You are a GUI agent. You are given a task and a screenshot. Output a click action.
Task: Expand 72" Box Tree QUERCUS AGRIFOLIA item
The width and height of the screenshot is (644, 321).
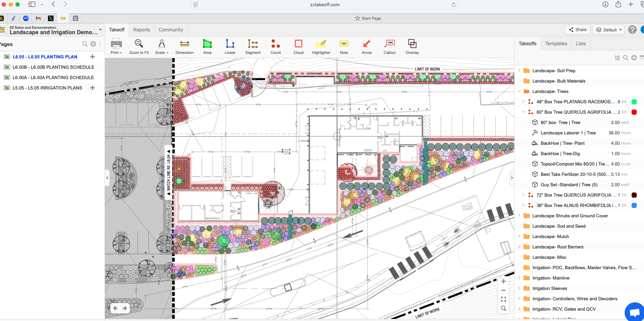pyautogui.click(x=523, y=195)
